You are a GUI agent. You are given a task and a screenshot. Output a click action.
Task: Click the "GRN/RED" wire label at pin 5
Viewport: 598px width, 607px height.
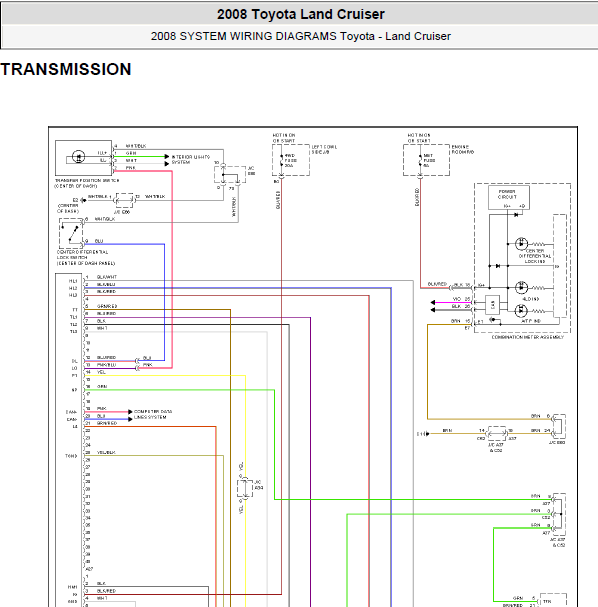107,306
